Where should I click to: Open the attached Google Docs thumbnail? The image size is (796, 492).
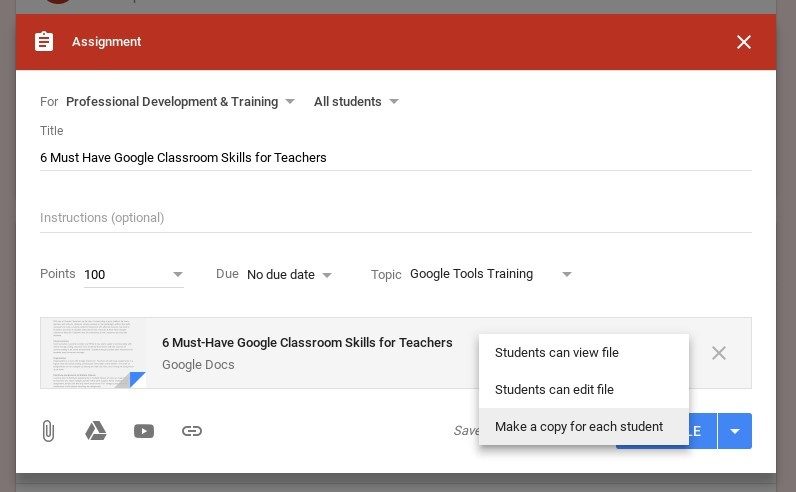pyautogui.click(x=94, y=353)
